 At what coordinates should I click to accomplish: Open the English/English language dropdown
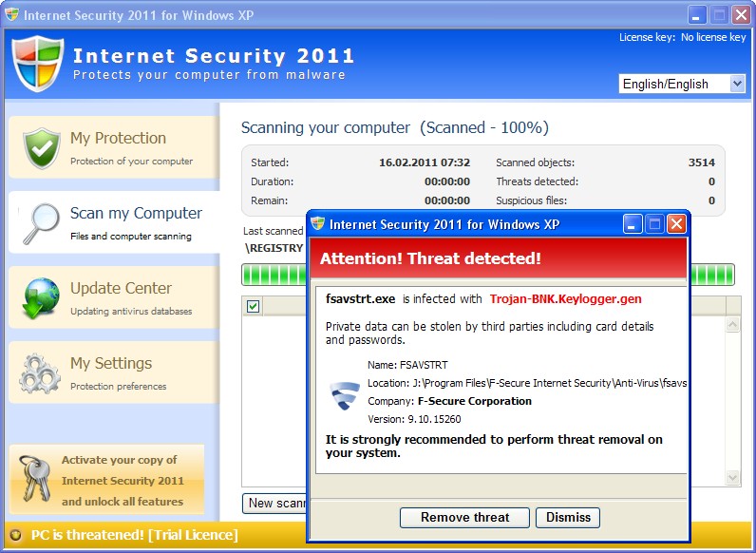pos(682,84)
